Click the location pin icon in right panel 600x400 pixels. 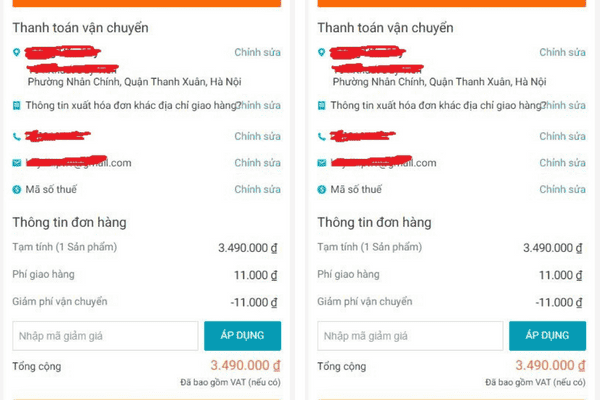(322, 53)
